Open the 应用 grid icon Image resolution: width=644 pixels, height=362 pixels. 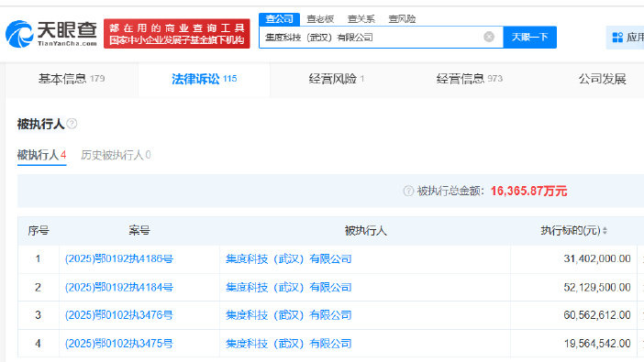click(x=617, y=38)
